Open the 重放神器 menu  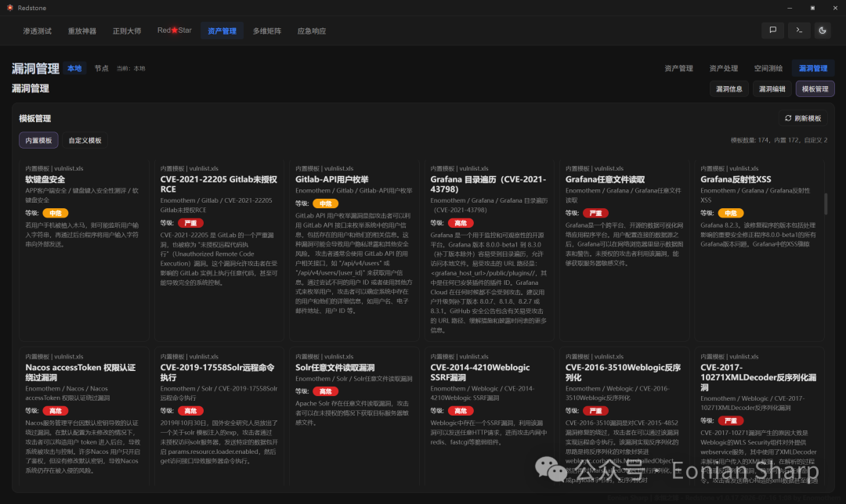pyautogui.click(x=82, y=31)
